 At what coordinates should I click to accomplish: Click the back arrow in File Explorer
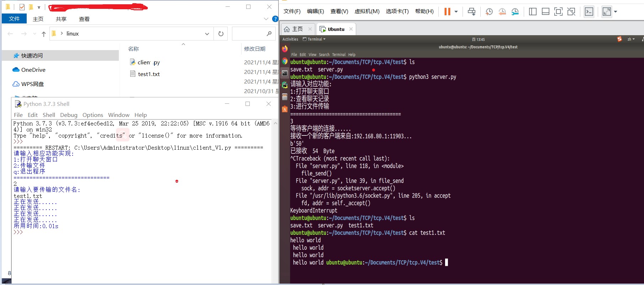tap(10, 34)
